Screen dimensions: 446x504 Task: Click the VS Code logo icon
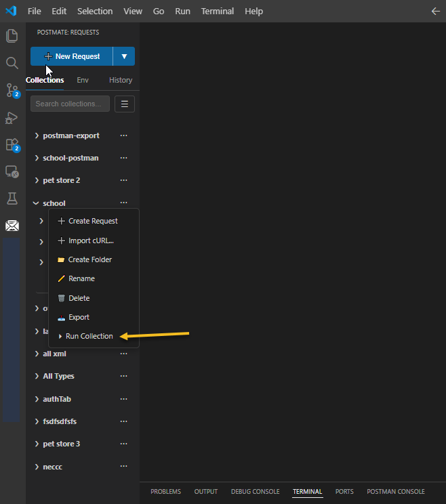tap(12, 11)
